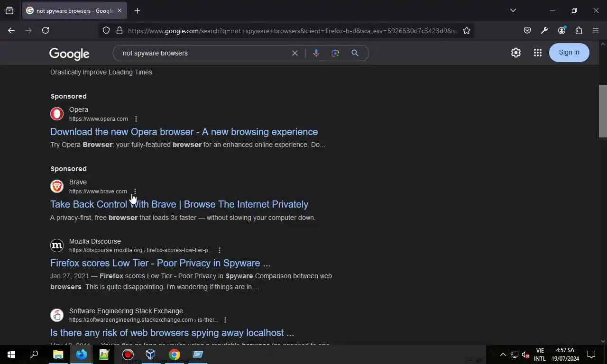The image size is (607, 364).
Task: Show hidden system tray icons
Action: (503, 355)
